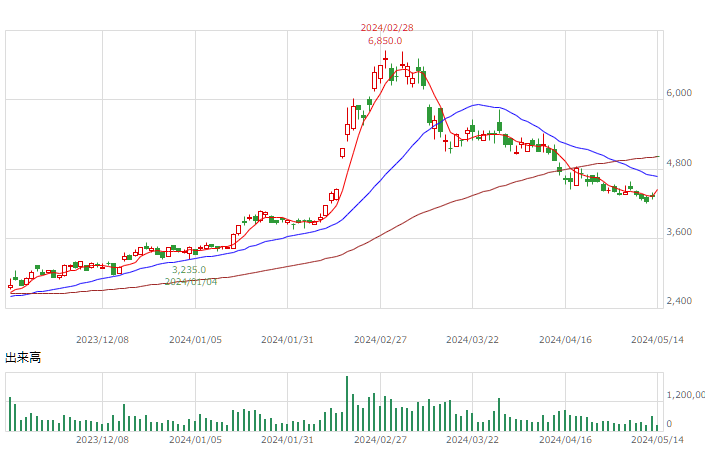Select price chart date 2024/01/31
The width and height of the screenshot is (705, 454).
coord(287,340)
